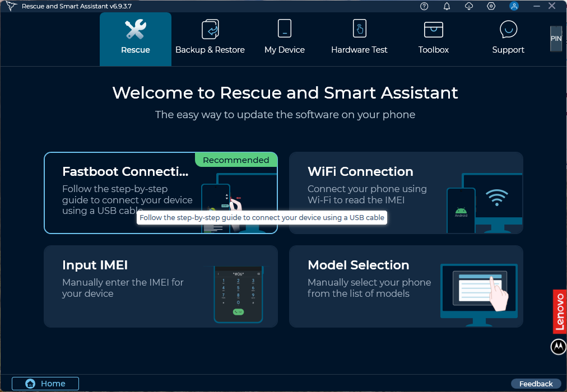Click the welcome heading text
567x392 pixels.
pyautogui.click(x=285, y=93)
